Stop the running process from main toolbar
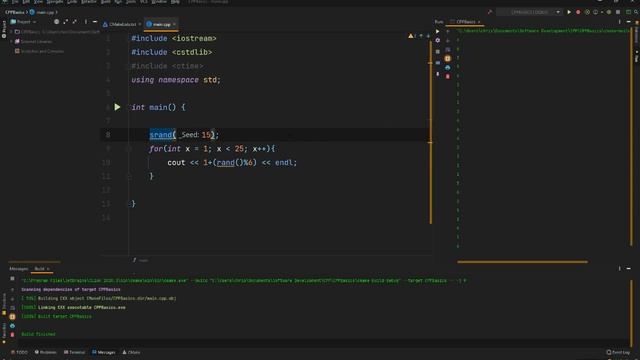This screenshot has width=640, height=360. tap(618, 12)
